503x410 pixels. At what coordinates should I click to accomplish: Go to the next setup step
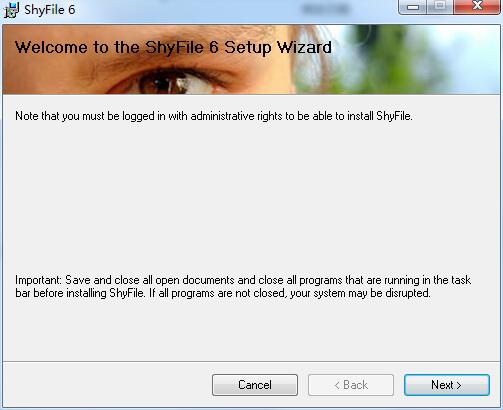pos(447,385)
